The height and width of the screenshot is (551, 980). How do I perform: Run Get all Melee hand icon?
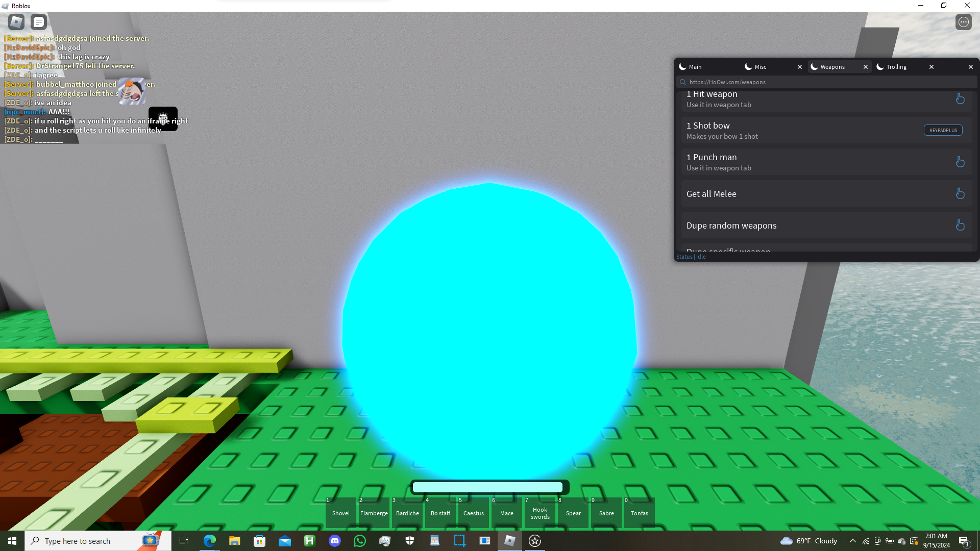960,193
